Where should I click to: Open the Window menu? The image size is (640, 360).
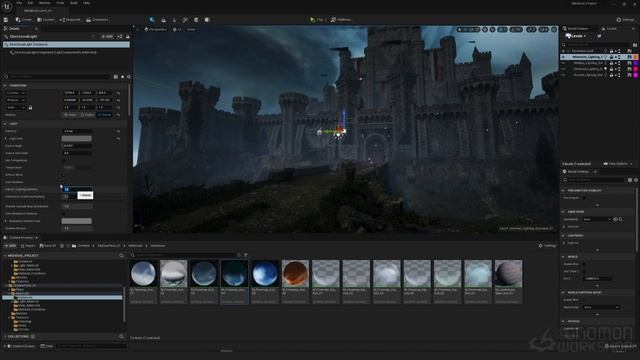tap(44, 3)
